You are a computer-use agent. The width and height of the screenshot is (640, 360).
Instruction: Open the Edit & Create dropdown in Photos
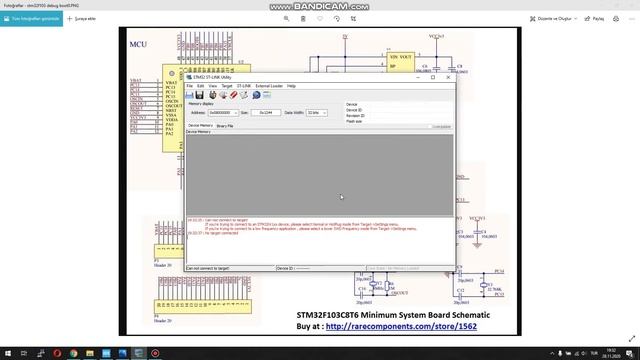pos(553,19)
